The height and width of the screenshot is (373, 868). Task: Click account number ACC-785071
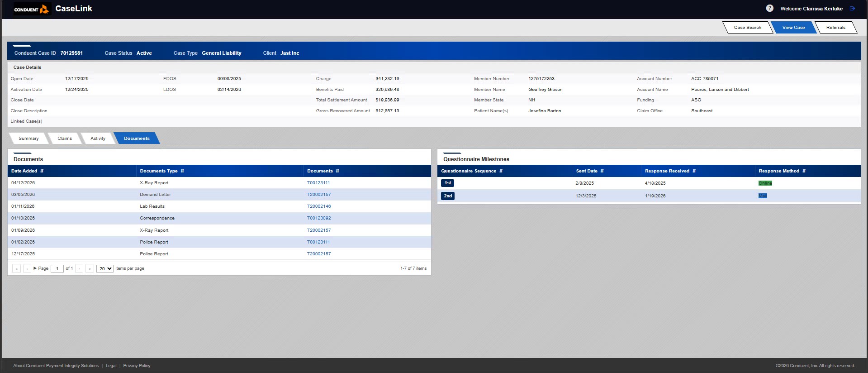705,79
